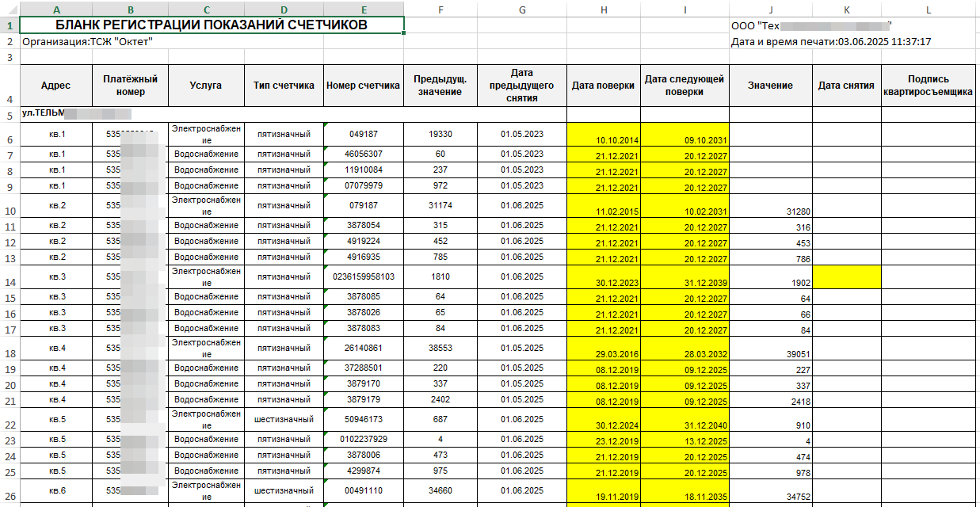Select verification date 23.12.2019

click(x=604, y=440)
